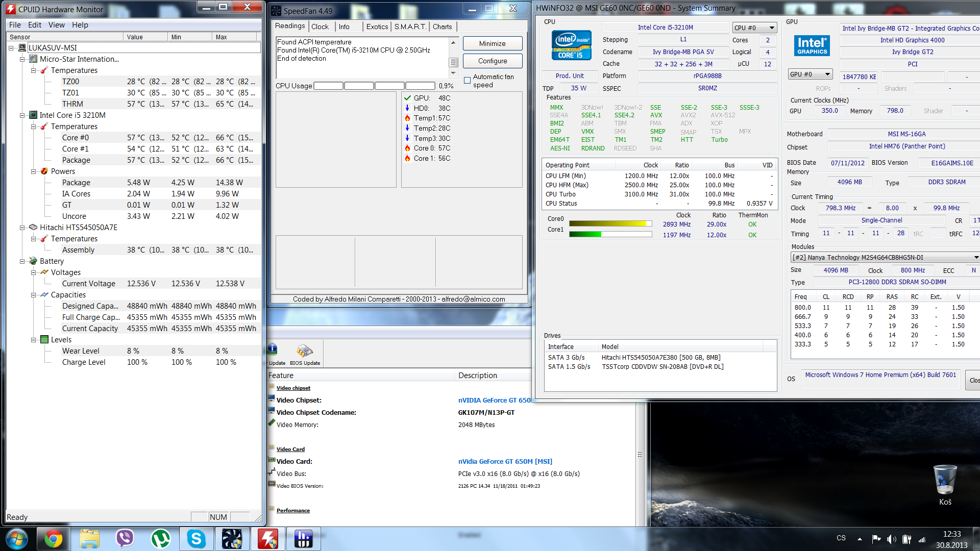Screen dimensions: 980x551
Task: Switch to SpeedFan via taskbar fan icon
Action: pyautogui.click(x=232, y=539)
